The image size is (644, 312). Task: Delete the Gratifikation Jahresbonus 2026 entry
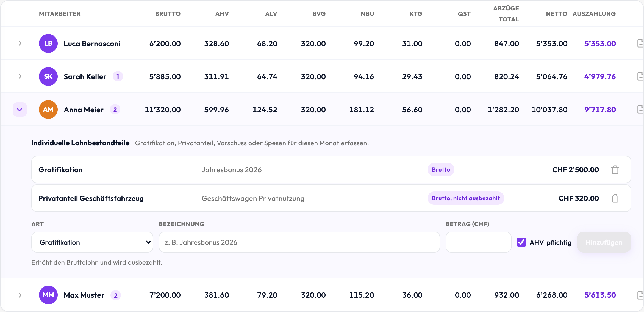pos(615,170)
